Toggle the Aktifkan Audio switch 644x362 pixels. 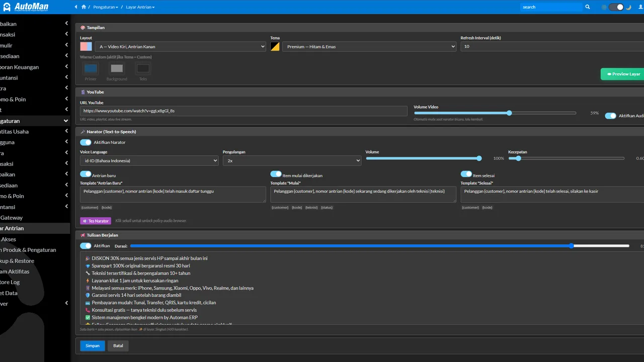point(610,116)
